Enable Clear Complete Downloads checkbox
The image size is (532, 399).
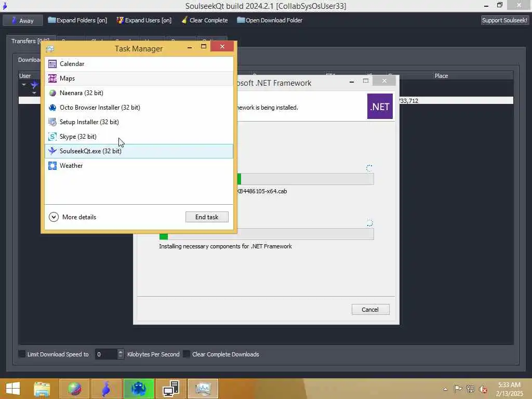(187, 354)
